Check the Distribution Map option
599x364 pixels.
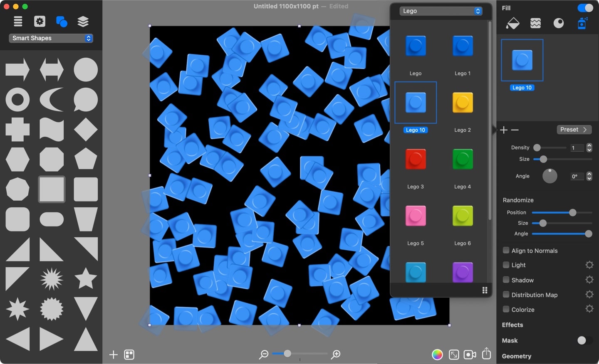point(506,294)
